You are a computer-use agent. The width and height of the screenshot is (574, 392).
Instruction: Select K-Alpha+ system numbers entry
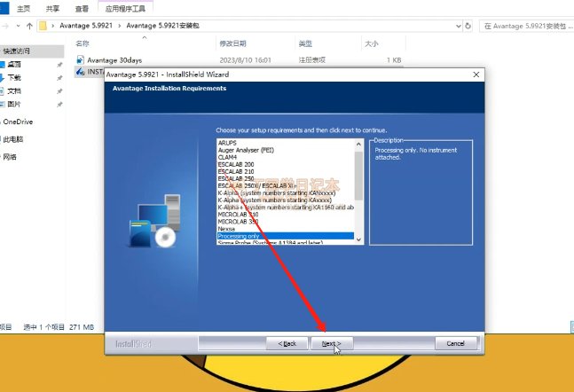tap(286, 208)
